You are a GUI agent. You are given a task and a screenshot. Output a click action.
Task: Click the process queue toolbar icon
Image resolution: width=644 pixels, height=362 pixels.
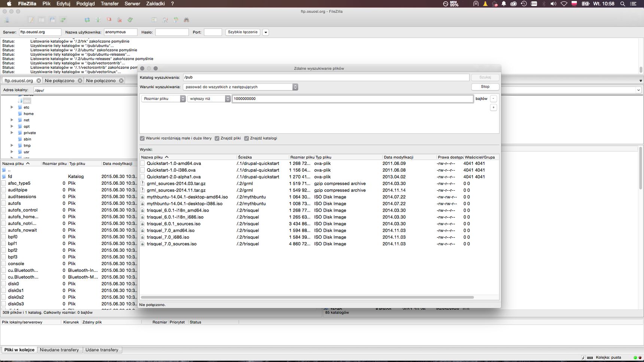98,20
